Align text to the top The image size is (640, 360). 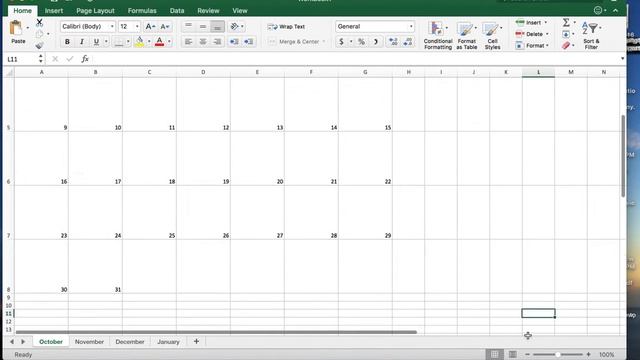(188, 27)
